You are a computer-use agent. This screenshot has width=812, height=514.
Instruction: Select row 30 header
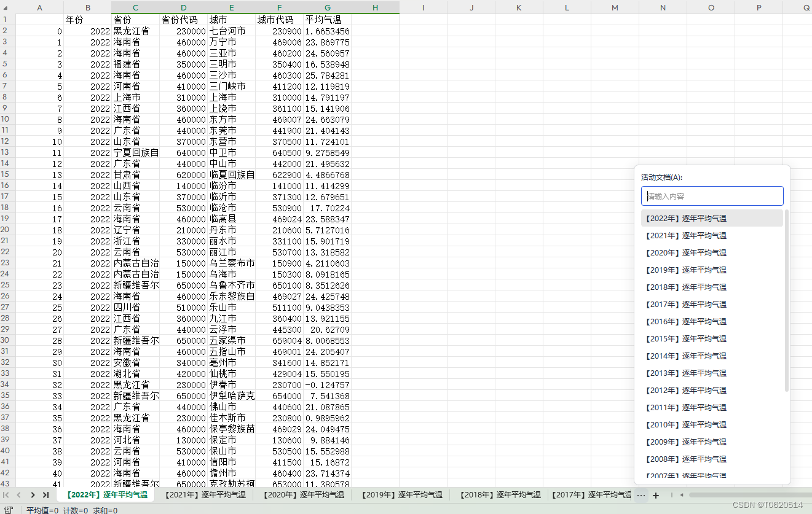point(7,340)
